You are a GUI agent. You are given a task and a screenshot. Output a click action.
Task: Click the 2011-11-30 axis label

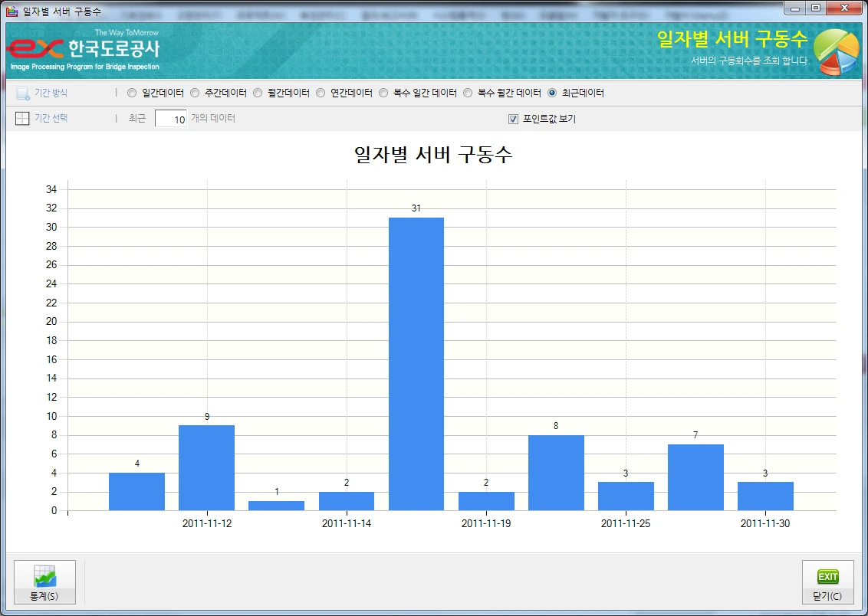tap(765, 523)
